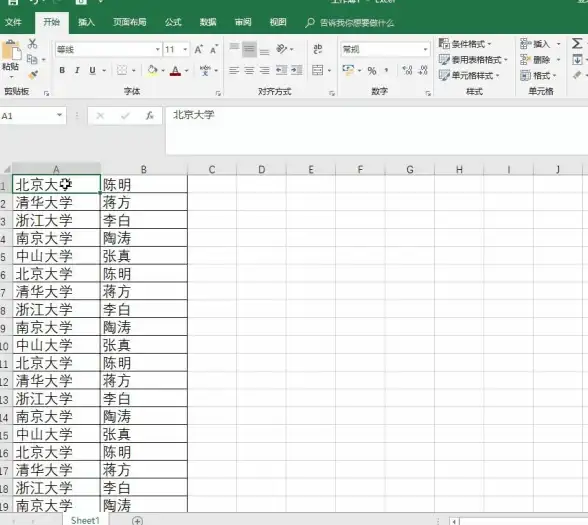Click the Decrease Decimal icon
This screenshot has height=525, width=588.
[423, 70]
